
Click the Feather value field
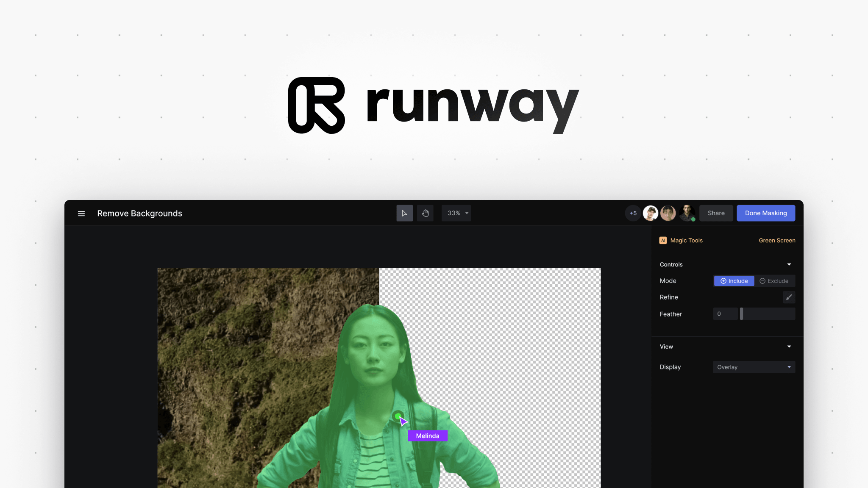[x=725, y=314]
